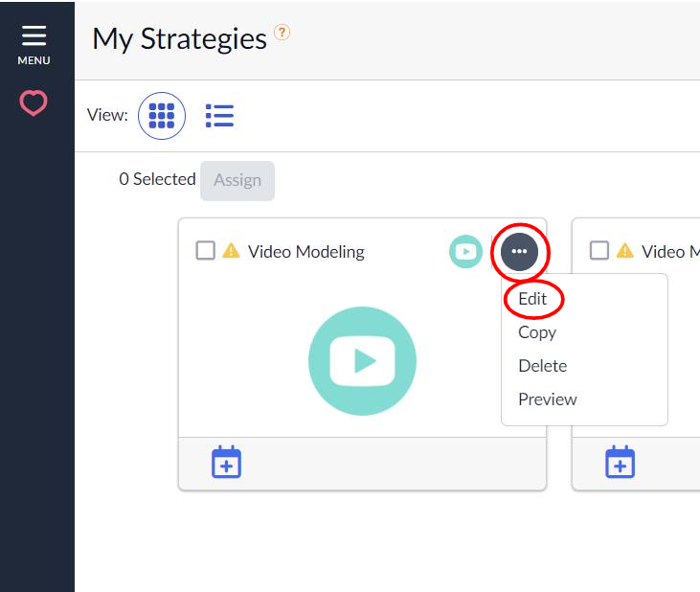Switch to grid view

162,116
